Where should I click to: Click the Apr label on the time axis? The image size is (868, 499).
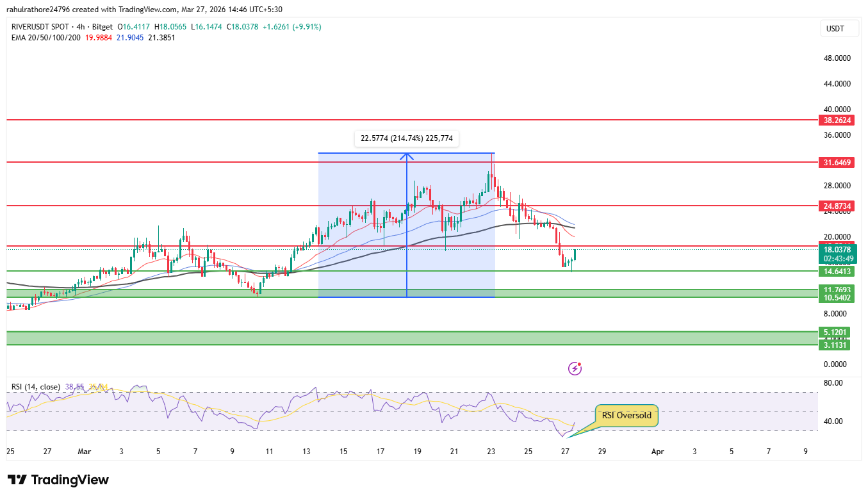click(657, 452)
